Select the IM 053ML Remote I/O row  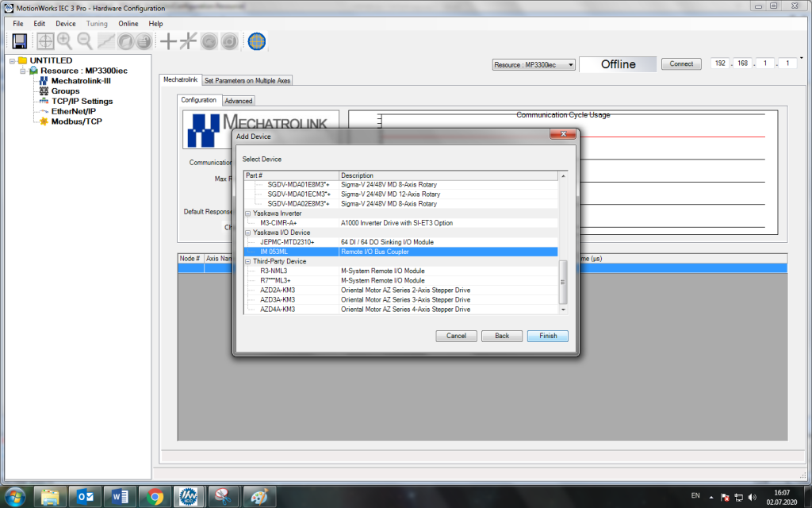(x=400, y=252)
